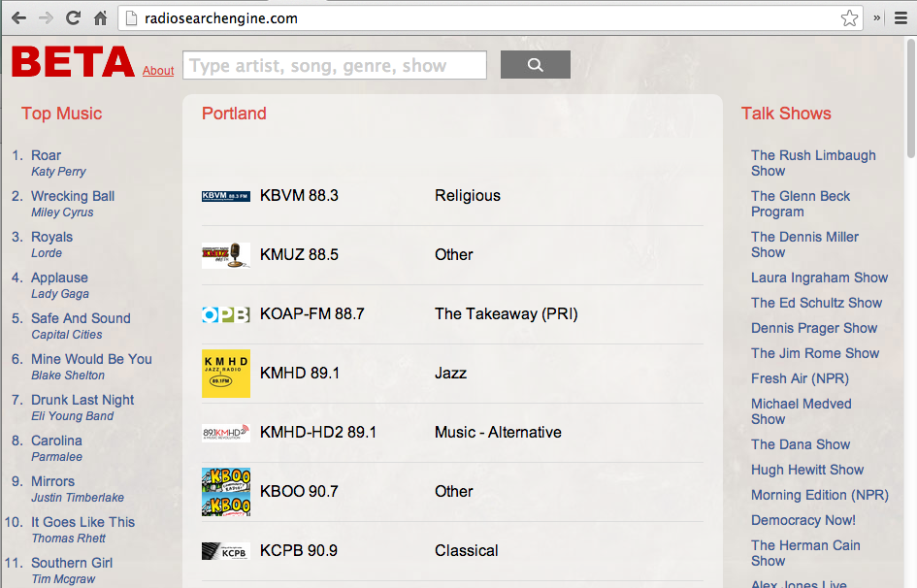Click the Classical genre label
Image resolution: width=917 pixels, height=588 pixels.
pos(466,550)
